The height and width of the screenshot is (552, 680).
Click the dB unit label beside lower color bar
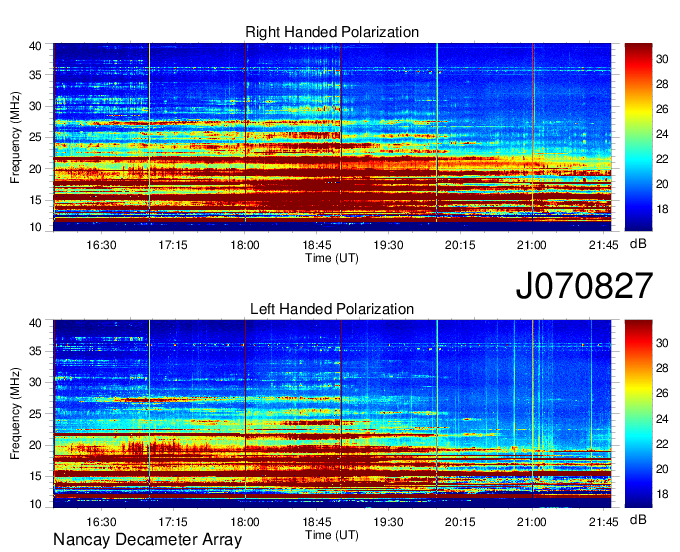tap(638, 519)
